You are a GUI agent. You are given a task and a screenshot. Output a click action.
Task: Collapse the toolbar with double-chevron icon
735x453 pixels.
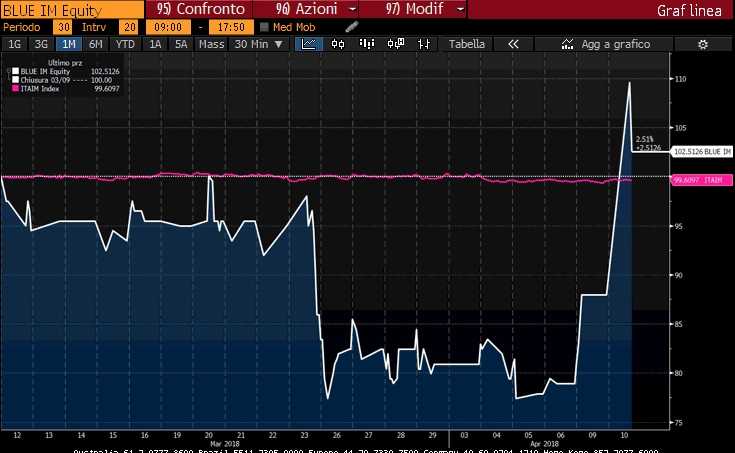pyautogui.click(x=514, y=44)
